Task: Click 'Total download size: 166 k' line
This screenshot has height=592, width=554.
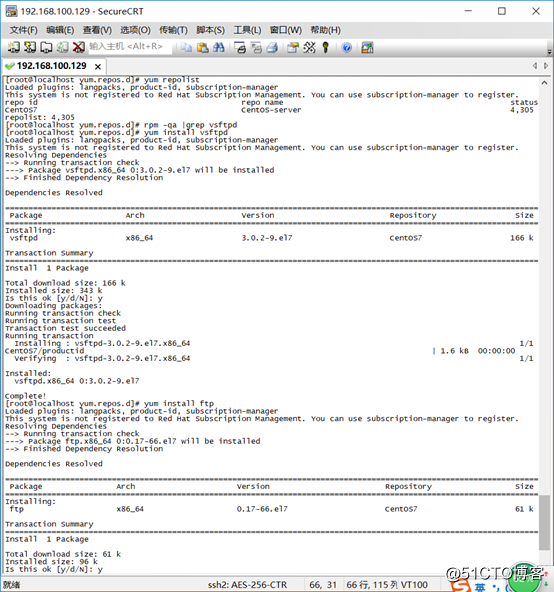Action: point(65,283)
